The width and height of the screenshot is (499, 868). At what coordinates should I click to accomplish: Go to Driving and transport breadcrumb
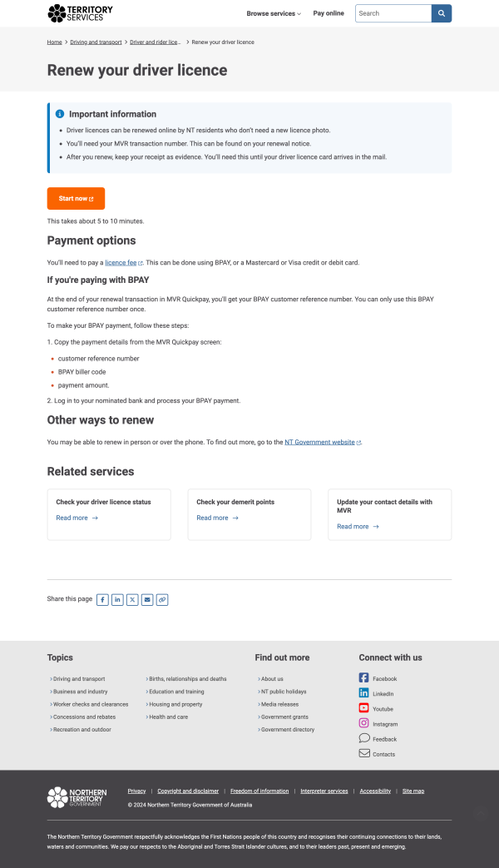[x=96, y=42]
